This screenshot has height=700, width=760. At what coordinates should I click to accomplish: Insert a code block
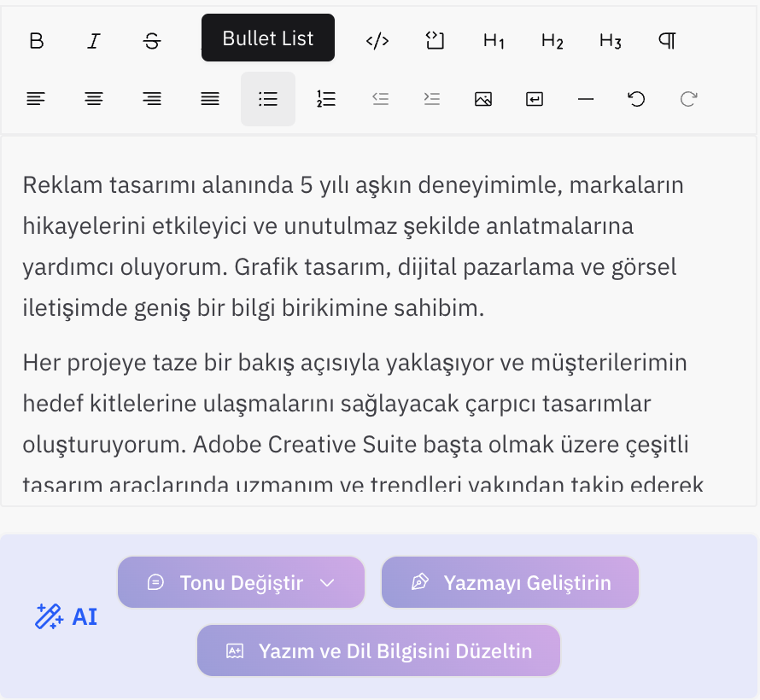point(435,40)
